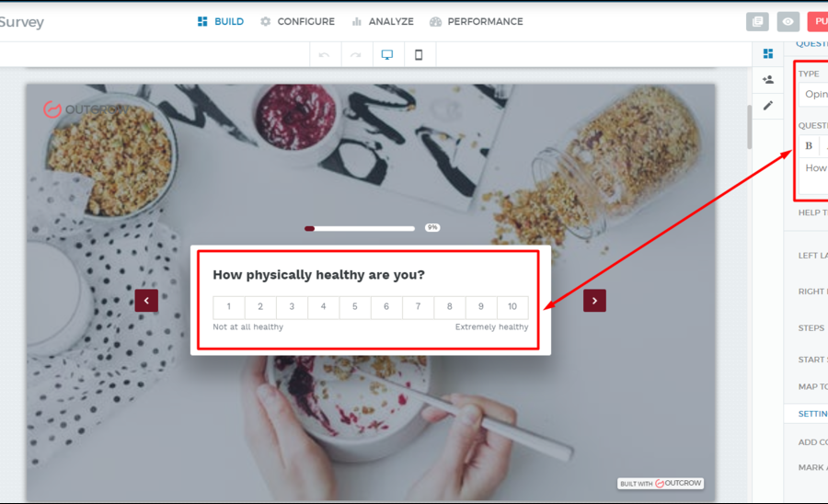The height and width of the screenshot is (504, 828).
Task: Open the CONFIGURE tab
Action: (x=297, y=22)
